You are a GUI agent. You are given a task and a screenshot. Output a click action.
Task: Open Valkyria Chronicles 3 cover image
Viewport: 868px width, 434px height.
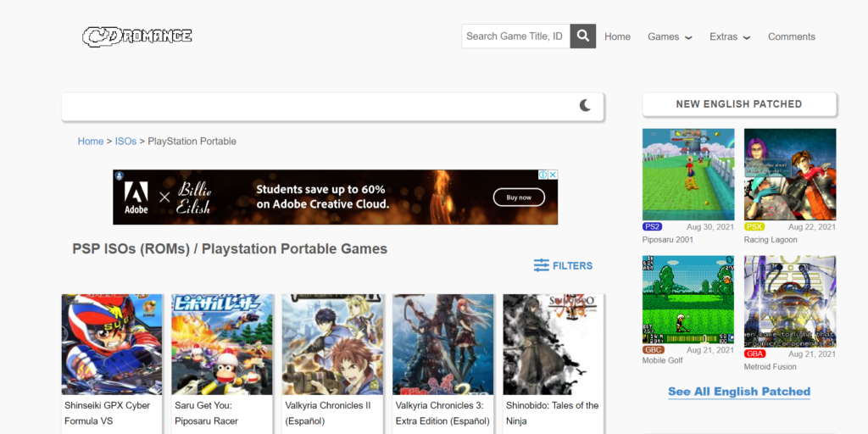[442, 344]
